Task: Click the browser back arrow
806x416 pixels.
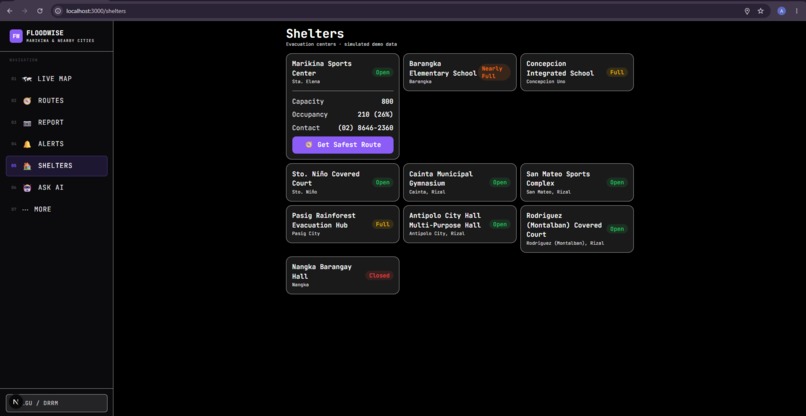Action: [x=9, y=11]
